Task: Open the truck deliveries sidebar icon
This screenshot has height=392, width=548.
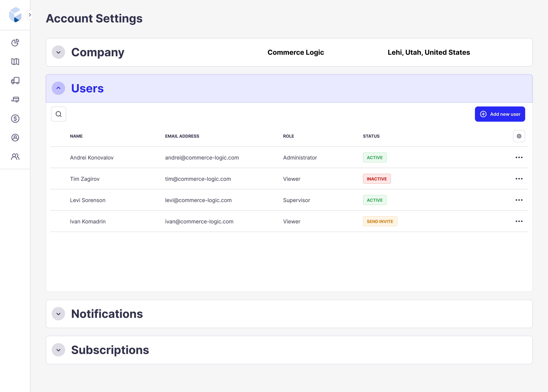Action: click(15, 81)
